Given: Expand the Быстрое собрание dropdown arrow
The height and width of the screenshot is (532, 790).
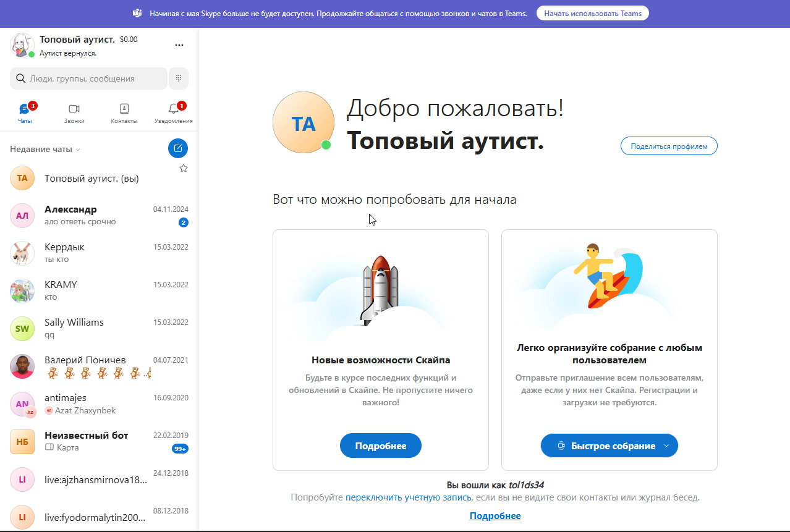Looking at the screenshot, I should (x=666, y=445).
